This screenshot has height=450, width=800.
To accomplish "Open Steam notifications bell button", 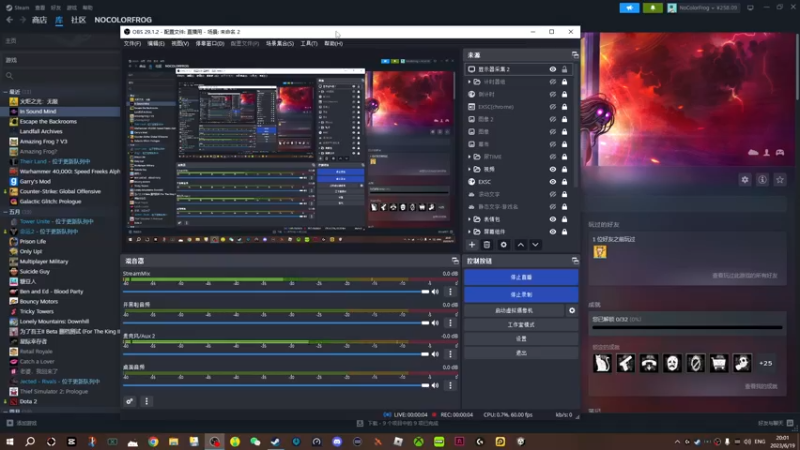I will tap(653, 8).
